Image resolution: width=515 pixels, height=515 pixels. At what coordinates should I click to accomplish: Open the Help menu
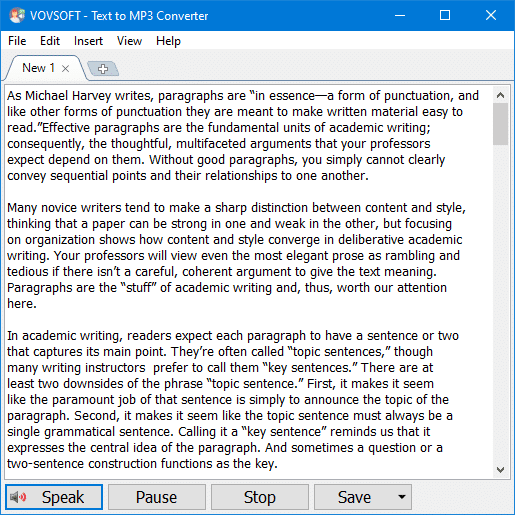(x=168, y=41)
